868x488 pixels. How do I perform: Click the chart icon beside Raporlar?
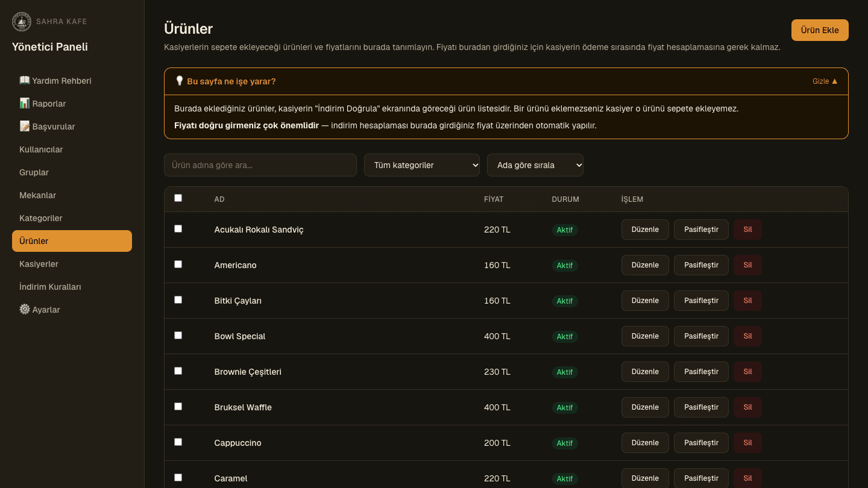click(x=25, y=103)
